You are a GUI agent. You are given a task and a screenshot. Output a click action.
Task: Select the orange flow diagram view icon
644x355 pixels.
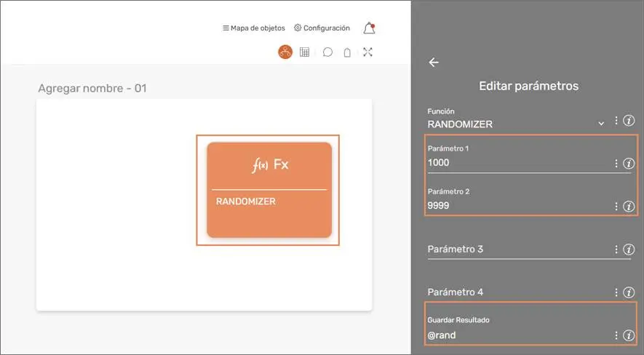click(x=285, y=52)
